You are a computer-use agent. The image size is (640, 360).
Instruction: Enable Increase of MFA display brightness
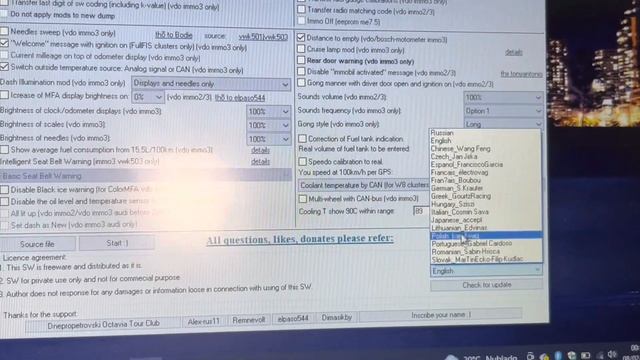click(4, 95)
